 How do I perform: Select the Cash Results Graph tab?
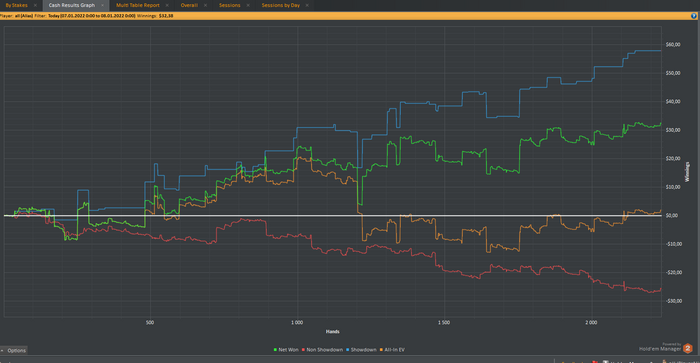72,5
